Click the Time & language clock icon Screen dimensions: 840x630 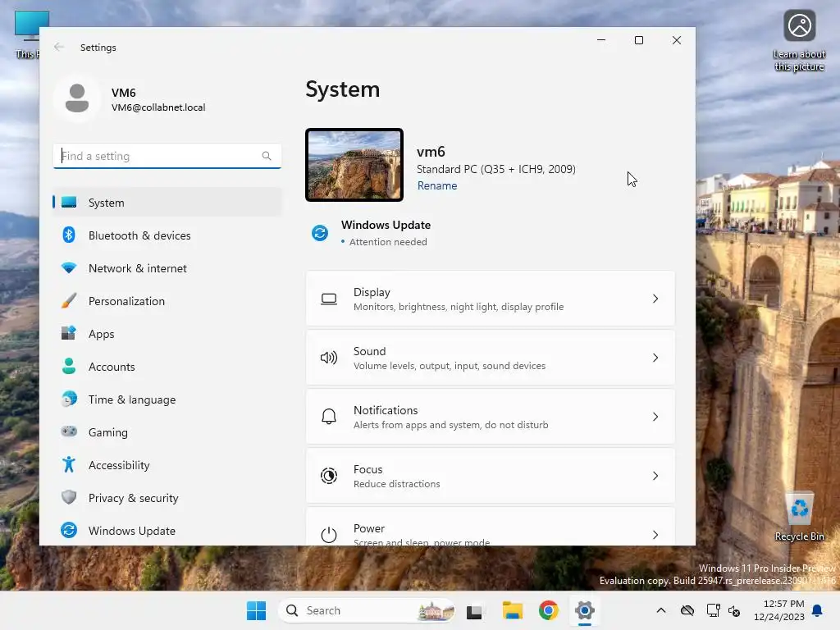69,399
